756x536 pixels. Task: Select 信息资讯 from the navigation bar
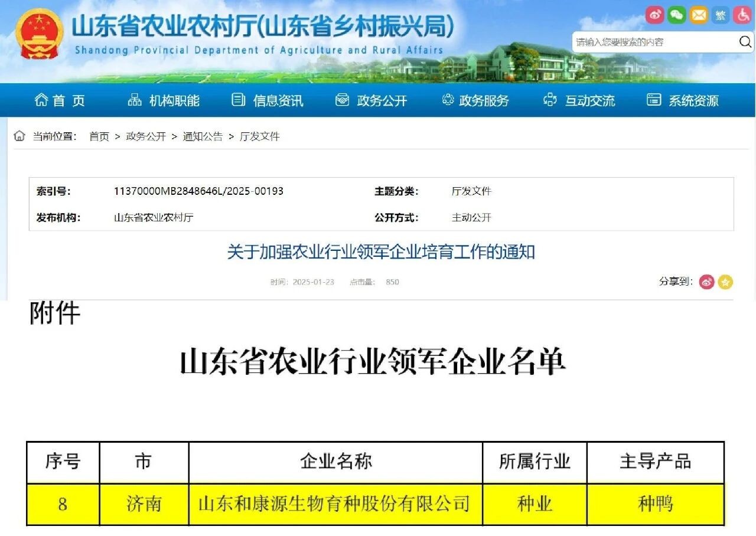point(268,101)
